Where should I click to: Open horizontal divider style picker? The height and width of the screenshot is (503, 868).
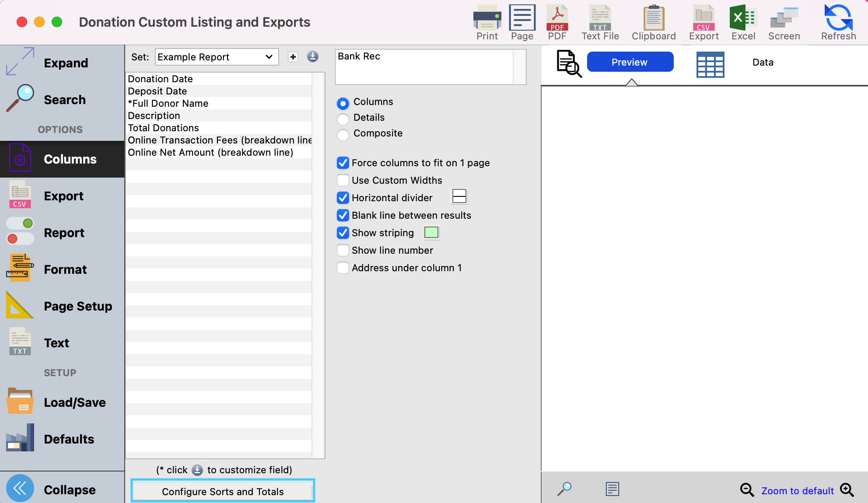tap(459, 196)
